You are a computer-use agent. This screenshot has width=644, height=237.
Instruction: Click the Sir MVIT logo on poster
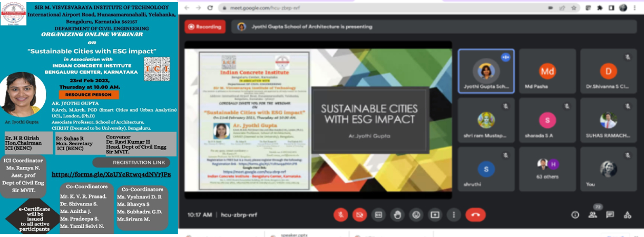[13, 13]
